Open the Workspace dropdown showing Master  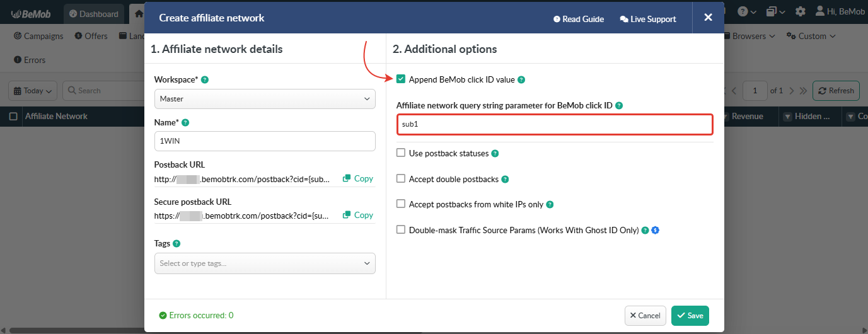[x=265, y=99]
